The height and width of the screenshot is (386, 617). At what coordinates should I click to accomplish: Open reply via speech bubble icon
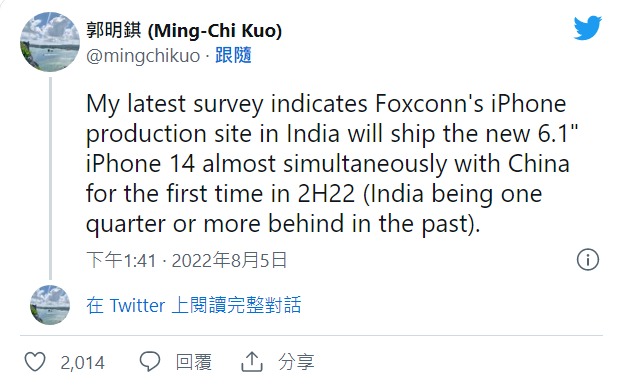coord(150,362)
